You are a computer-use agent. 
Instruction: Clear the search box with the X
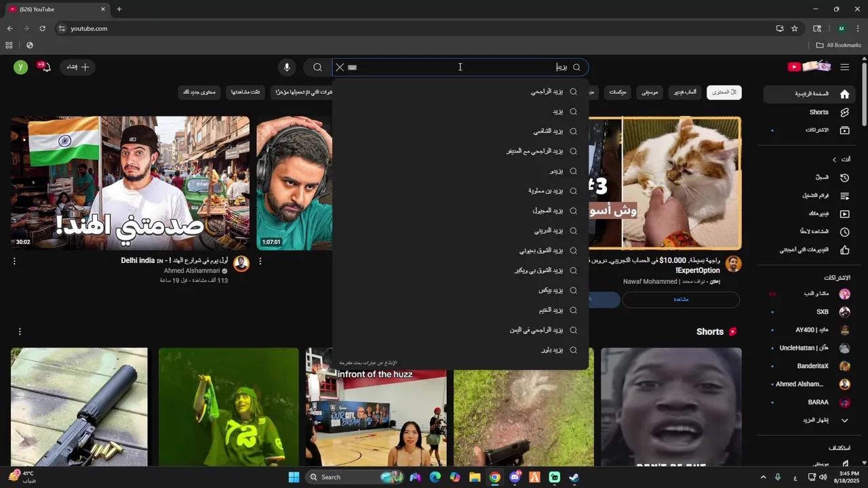coord(340,67)
